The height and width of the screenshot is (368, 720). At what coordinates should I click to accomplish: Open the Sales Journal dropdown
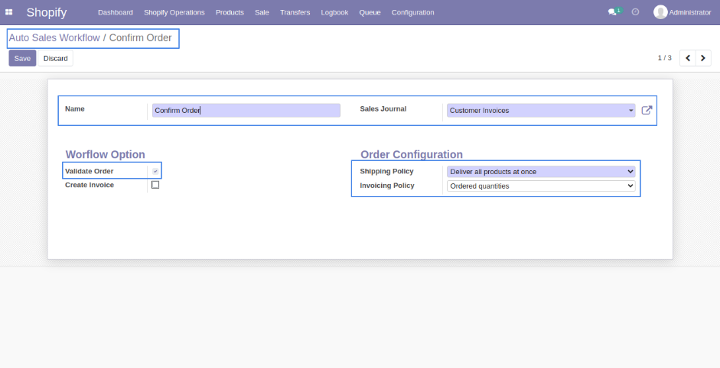point(541,110)
